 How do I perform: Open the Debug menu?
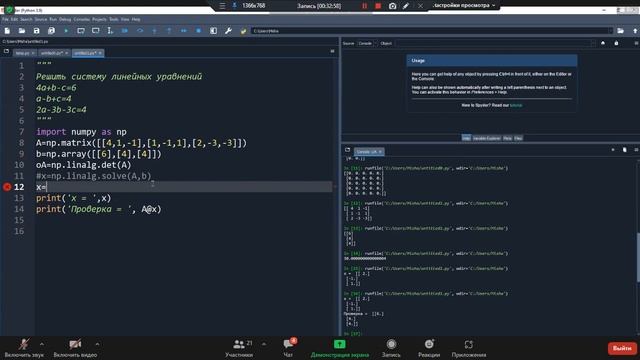click(65, 19)
